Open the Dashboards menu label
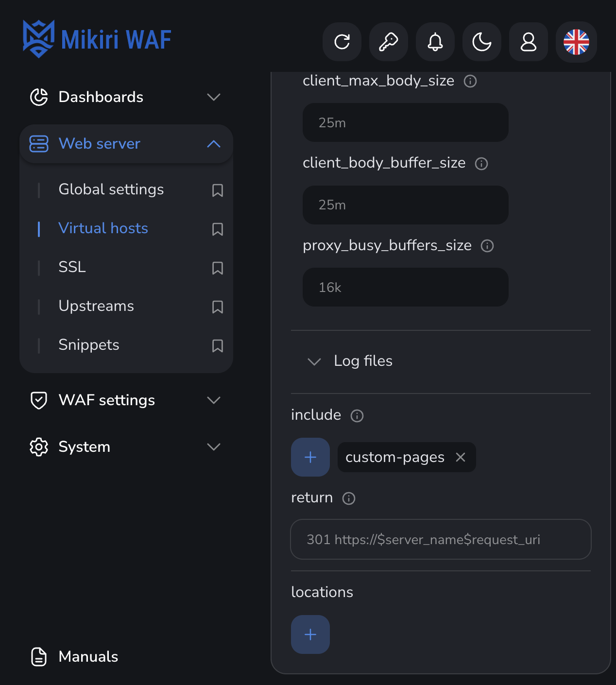The height and width of the screenshot is (685, 616). click(x=101, y=97)
